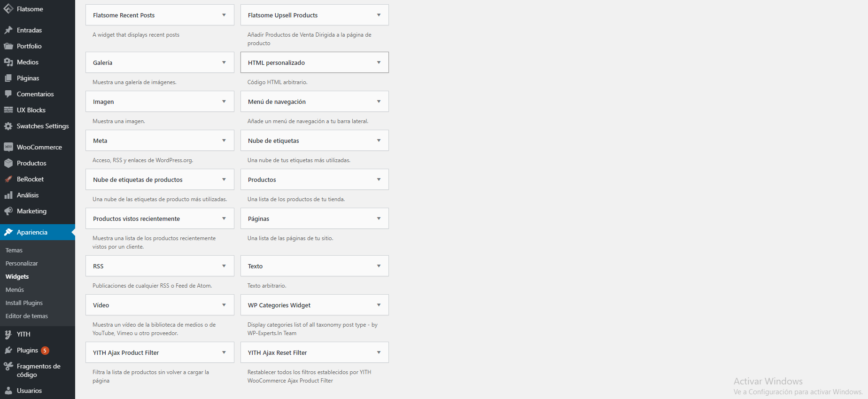The image size is (868, 399).
Task: Click the WooCommerce logo icon
Action: [x=8, y=147]
